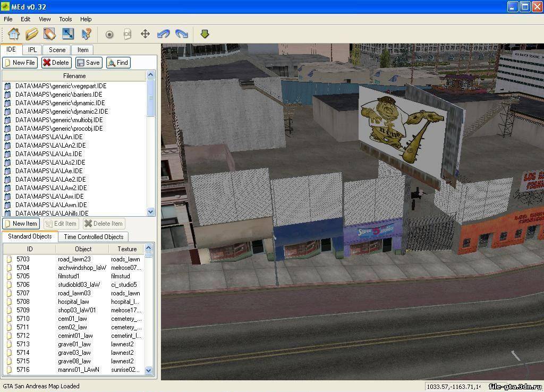Open the Edit menu

click(x=25, y=19)
